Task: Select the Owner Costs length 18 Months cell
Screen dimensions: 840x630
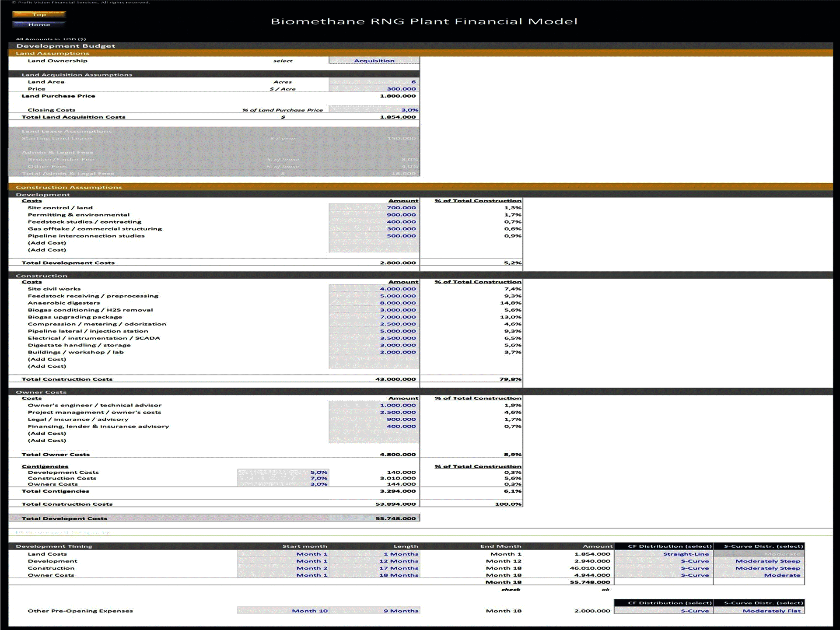Action: (x=374, y=575)
